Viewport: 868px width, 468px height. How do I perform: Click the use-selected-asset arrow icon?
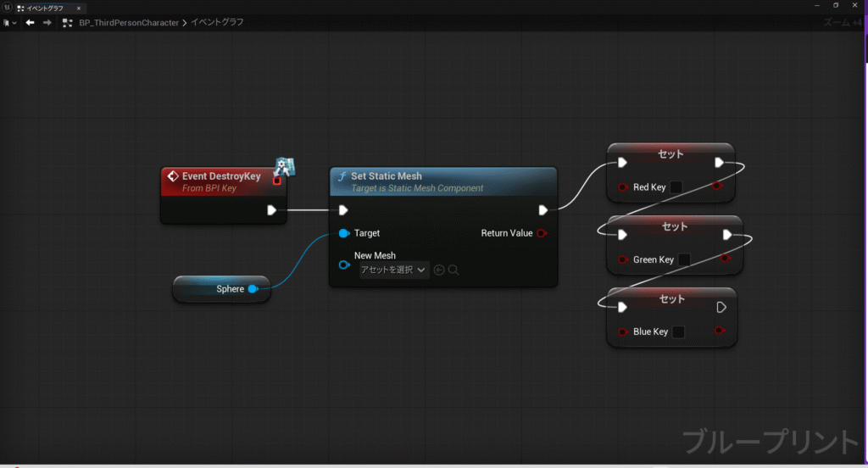point(439,270)
